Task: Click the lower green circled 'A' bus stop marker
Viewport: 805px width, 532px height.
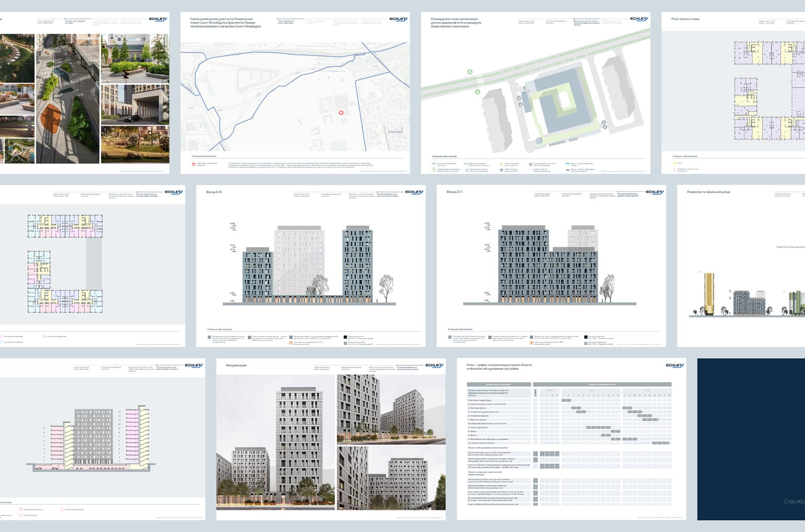Action: (477, 92)
